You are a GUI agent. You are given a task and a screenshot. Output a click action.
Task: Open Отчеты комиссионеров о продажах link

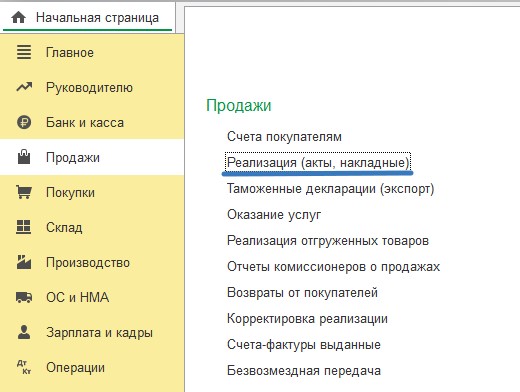334,267
